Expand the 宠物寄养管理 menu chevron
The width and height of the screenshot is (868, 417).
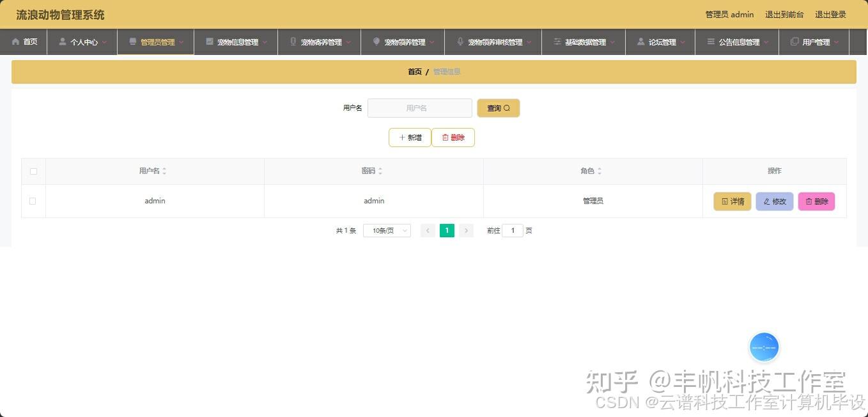pyautogui.click(x=348, y=42)
